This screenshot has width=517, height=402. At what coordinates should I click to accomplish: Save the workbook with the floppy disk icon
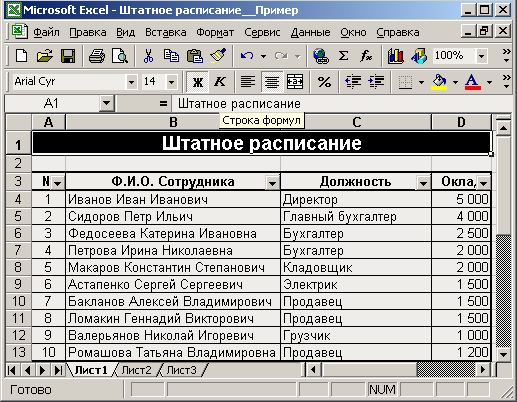[68, 56]
